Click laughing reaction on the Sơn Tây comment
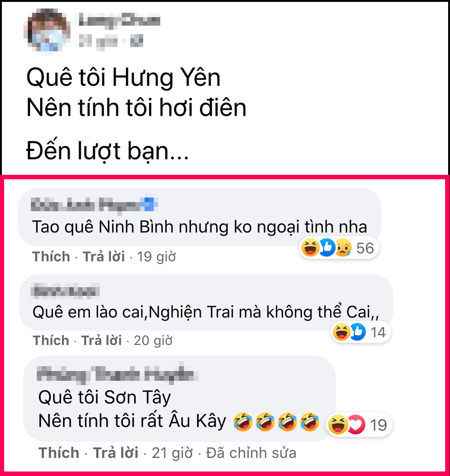 click(x=337, y=425)
